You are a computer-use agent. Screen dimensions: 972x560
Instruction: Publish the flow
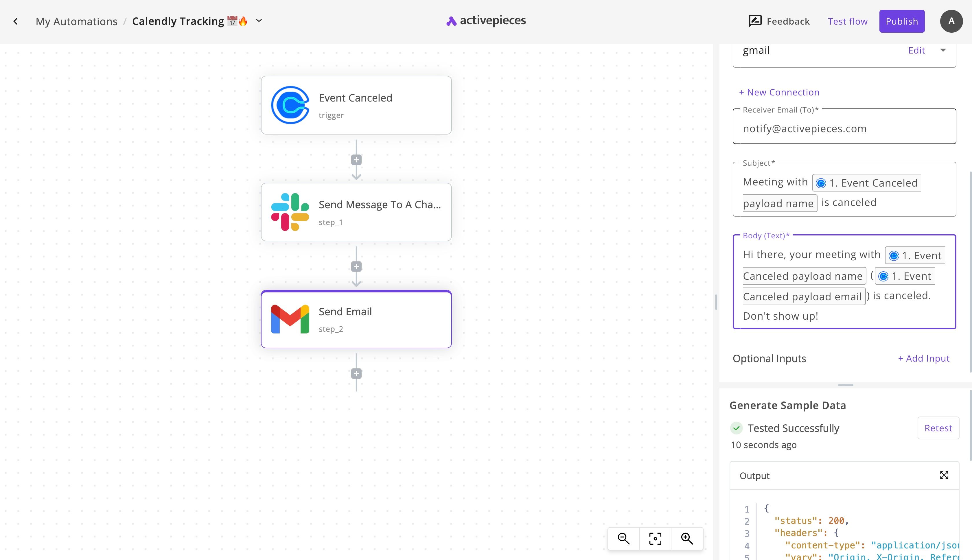point(902,21)
